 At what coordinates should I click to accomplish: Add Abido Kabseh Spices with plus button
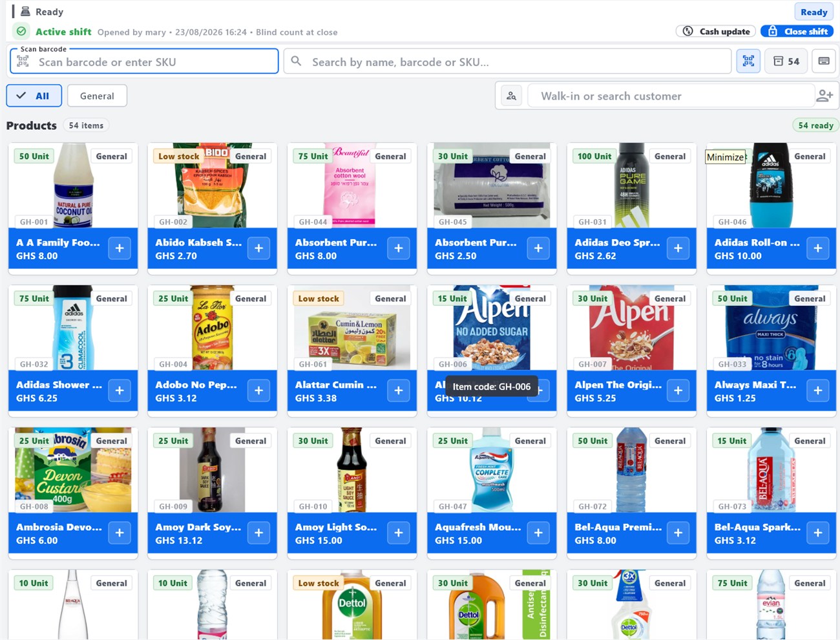(258, 248)
